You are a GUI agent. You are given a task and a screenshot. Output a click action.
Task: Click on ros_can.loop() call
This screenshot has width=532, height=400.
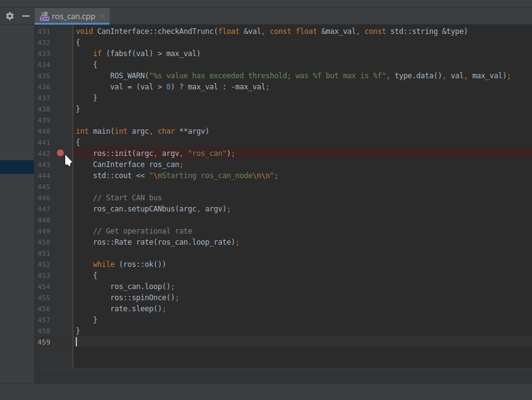click(x=142, y=287)
